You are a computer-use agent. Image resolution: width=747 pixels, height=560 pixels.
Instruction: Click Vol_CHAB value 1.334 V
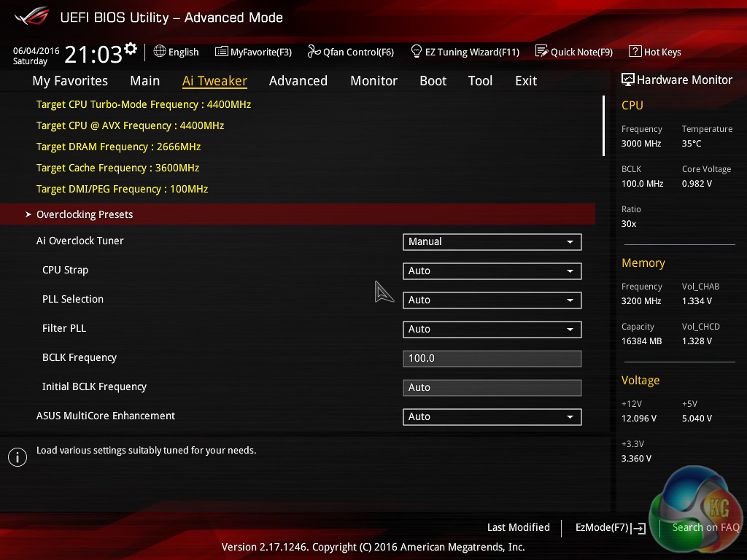[697, 301]
